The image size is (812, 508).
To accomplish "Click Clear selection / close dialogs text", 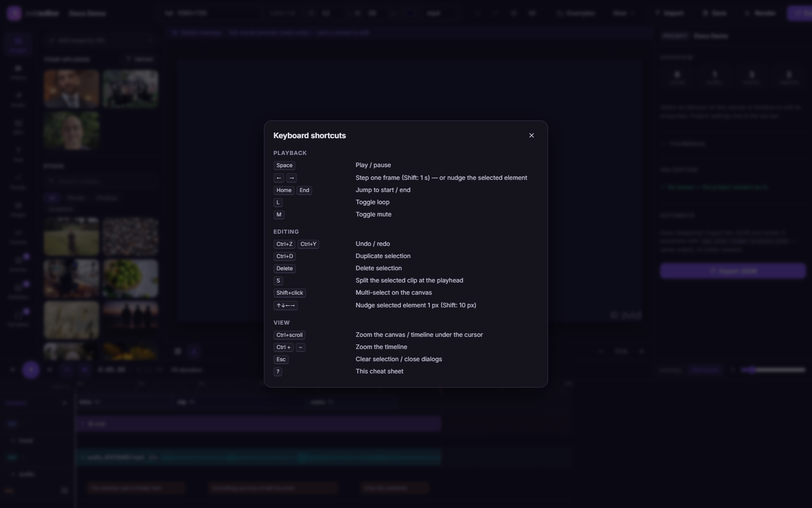I will [x=398, y=359].
